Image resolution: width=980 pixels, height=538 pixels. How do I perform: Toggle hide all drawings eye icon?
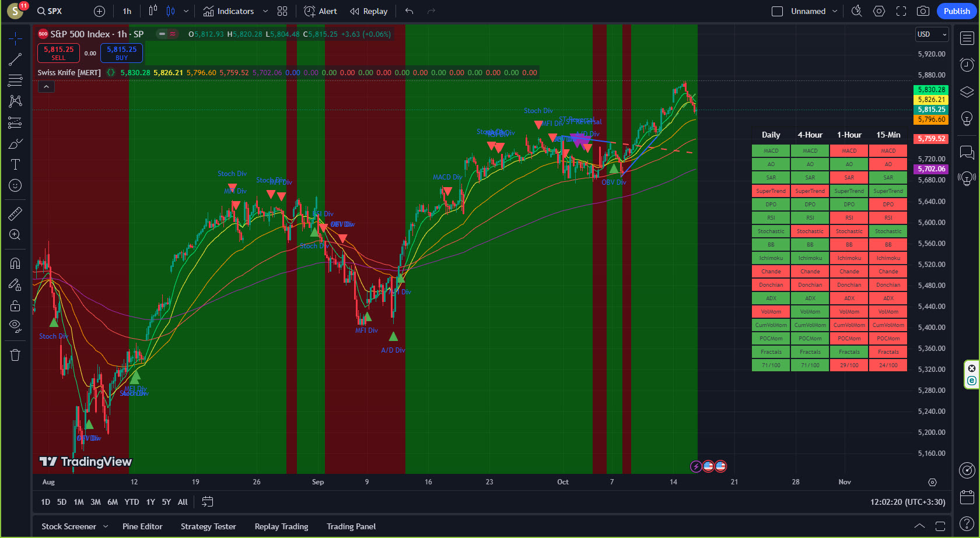point(15,326)
